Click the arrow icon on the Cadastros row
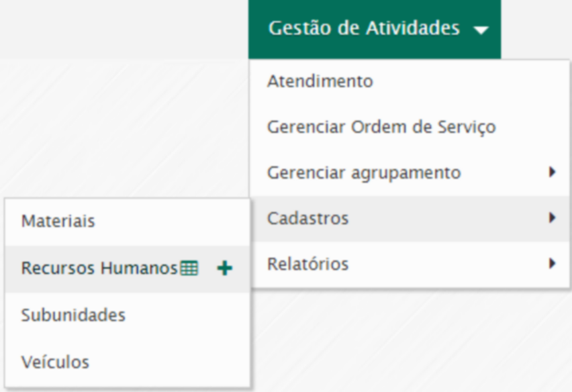The image size is (572, 392). pyautogui.click(x=552, y=217)
